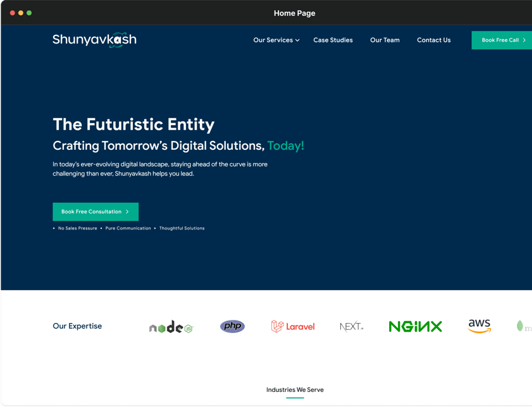This screenshot has width=532, height=407.
Task: Open the Laravel logo in the expertise row
Action: tap(292, 326)
